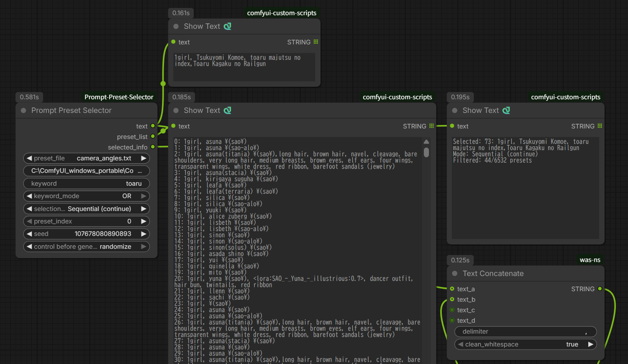
Task: Cycle control before generate with right arrow
Action: pos(144,246)
